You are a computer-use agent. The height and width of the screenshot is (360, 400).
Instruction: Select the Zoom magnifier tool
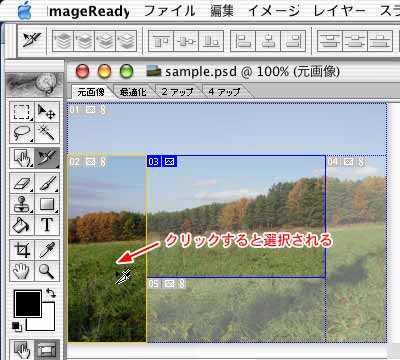[x=47, y=271]
